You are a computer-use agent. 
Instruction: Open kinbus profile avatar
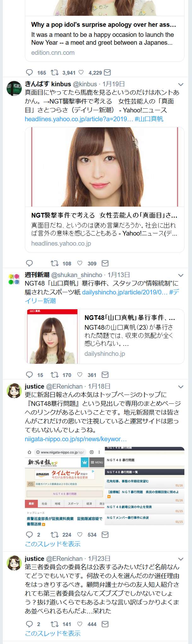14,88
